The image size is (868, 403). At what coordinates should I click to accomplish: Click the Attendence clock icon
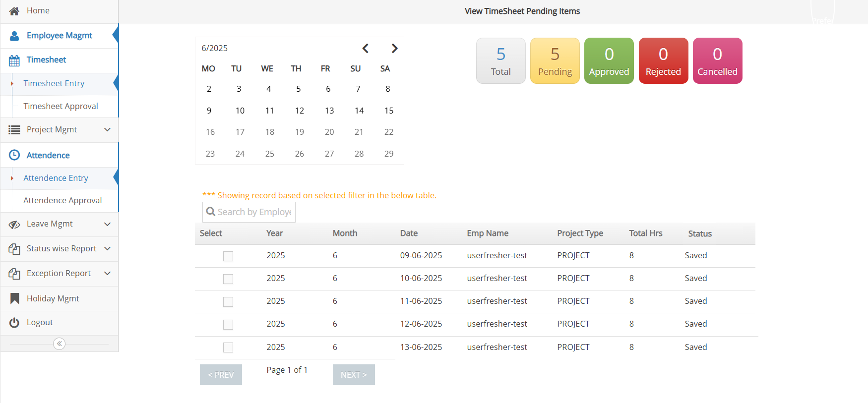click(x=14, y=155)
